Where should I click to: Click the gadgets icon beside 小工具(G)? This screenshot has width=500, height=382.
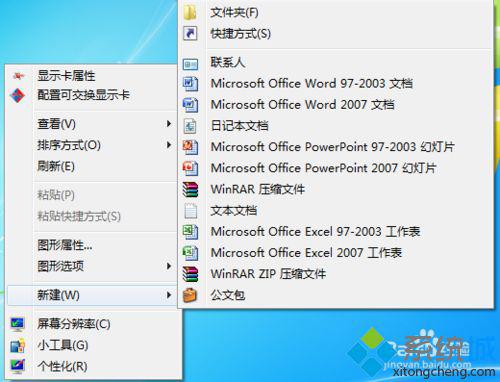tap(17, 346)
